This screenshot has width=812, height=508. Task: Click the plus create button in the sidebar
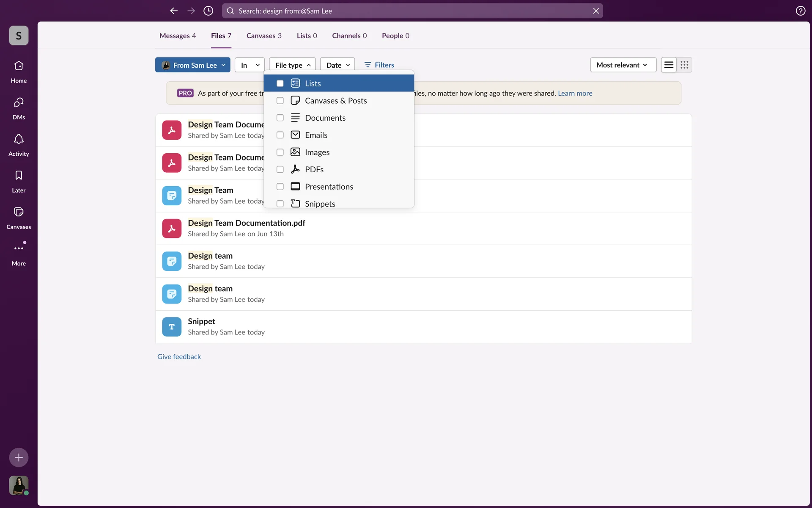19,457
